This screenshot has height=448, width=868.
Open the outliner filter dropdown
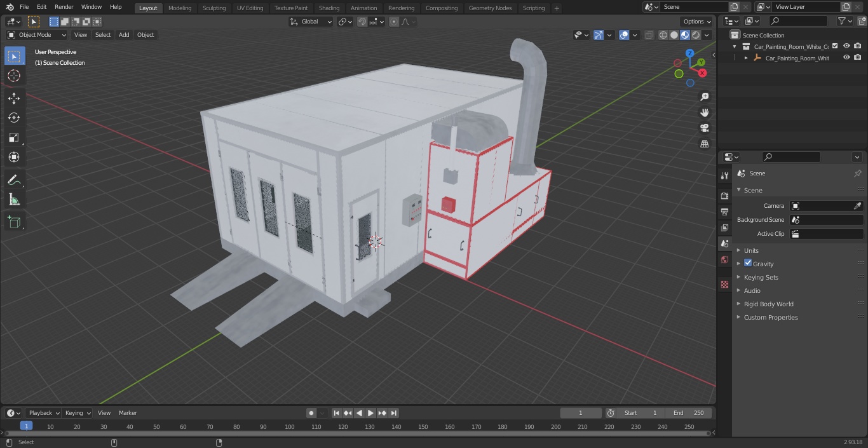pyautogui.click(x=844, y=21)
